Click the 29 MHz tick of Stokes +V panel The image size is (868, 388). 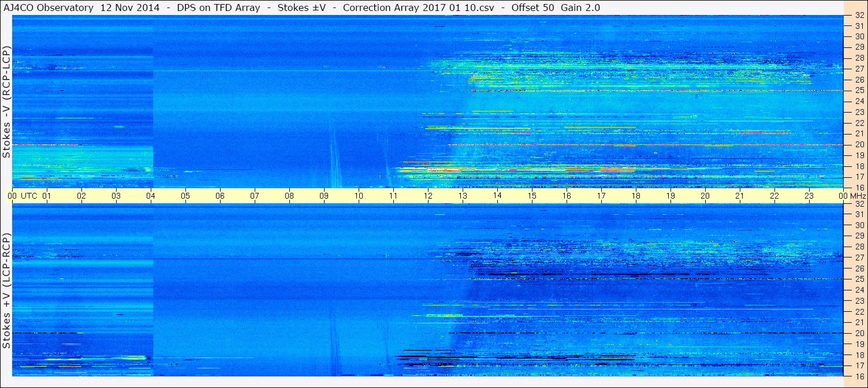point(859,236)
